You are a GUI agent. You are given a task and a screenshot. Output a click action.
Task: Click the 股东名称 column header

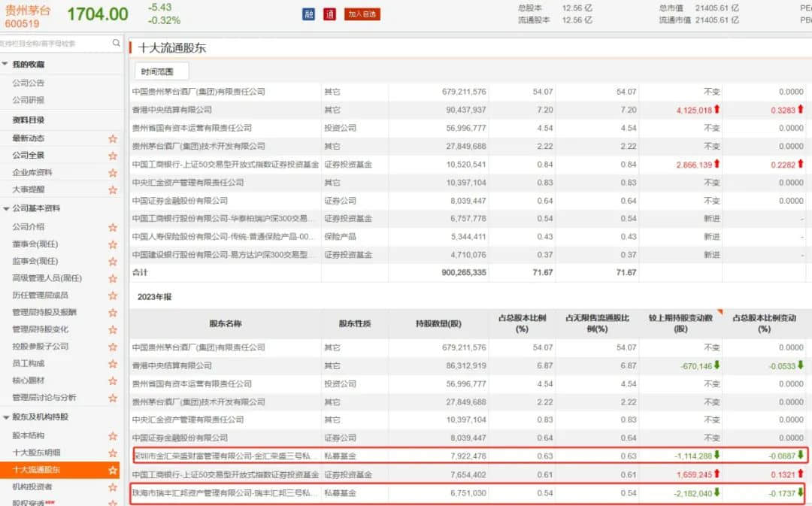point(226,324)
